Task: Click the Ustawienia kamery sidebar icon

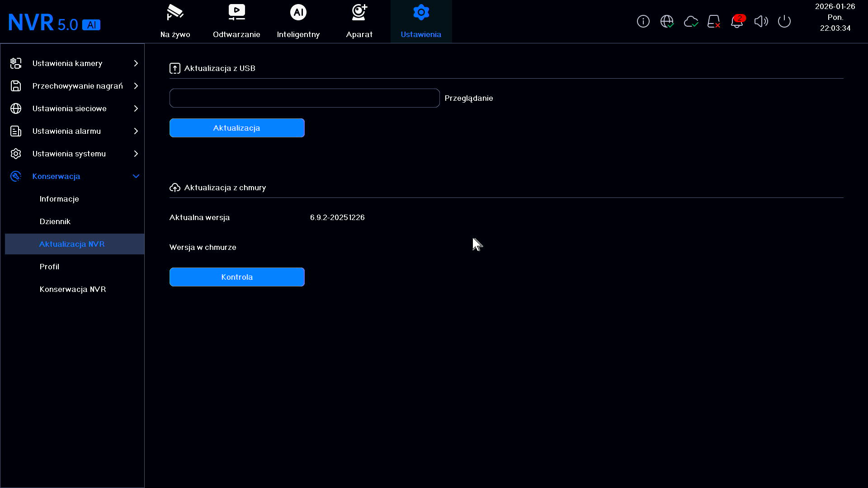Action: point(16,63)
